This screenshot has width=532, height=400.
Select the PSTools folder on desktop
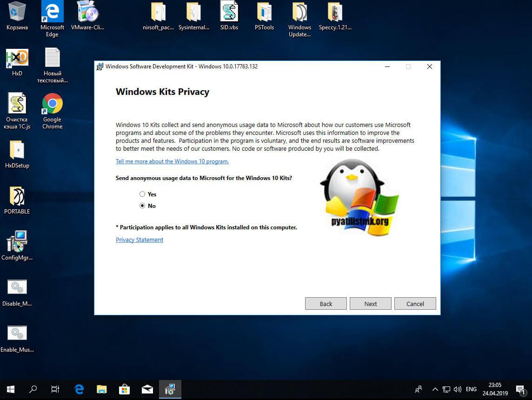[x=264, y=16]
